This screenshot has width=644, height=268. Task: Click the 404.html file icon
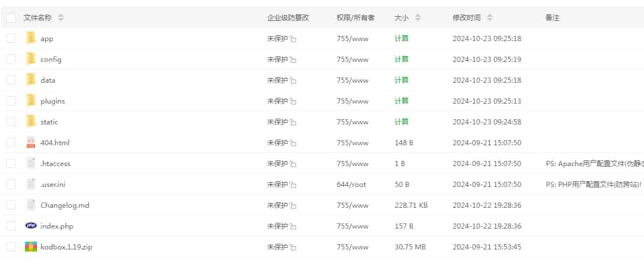click(x=31, y=143)
